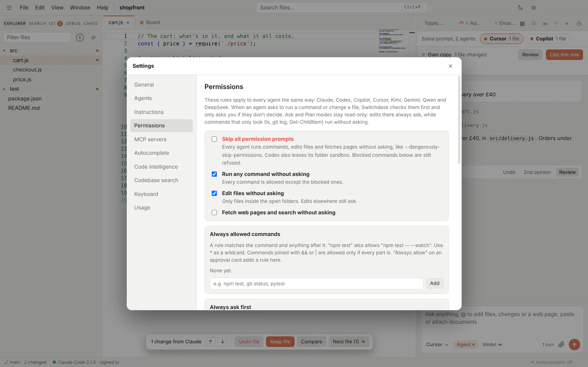Open the Agent mode dropdown

pyautogui.click(x=465, y=345)
